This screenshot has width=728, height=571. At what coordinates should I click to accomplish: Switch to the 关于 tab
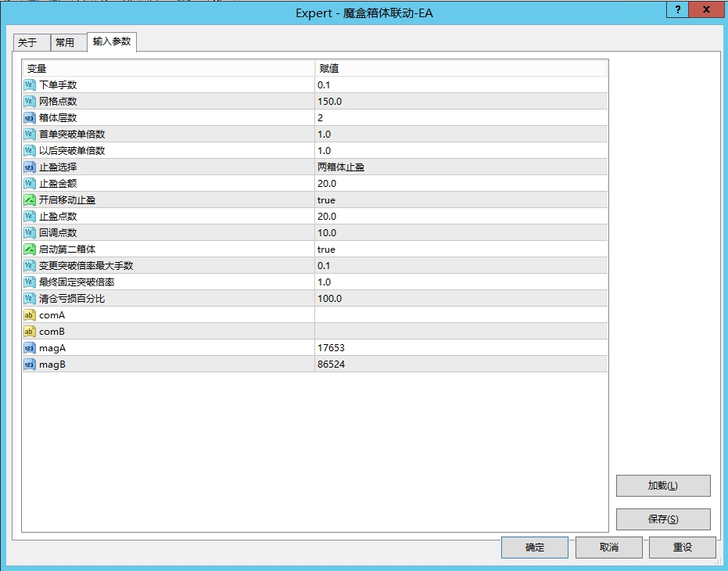click(28, 43)
